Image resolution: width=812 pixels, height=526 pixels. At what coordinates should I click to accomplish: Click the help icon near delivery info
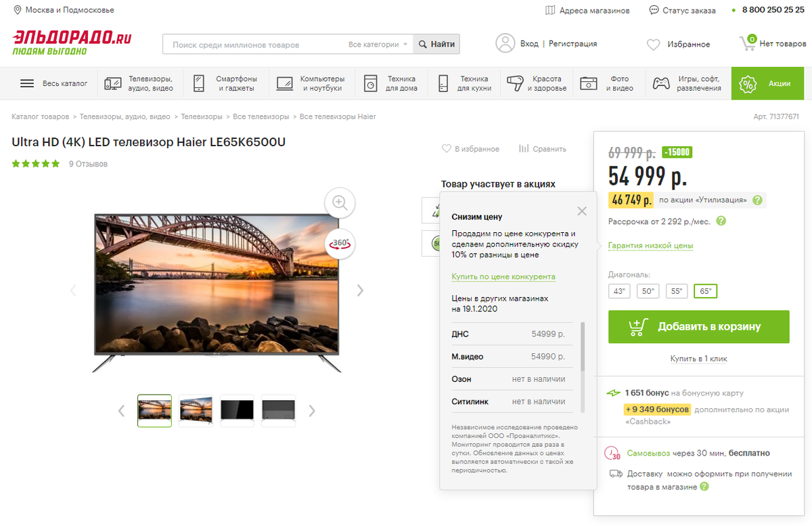click(x=704, y=487)
